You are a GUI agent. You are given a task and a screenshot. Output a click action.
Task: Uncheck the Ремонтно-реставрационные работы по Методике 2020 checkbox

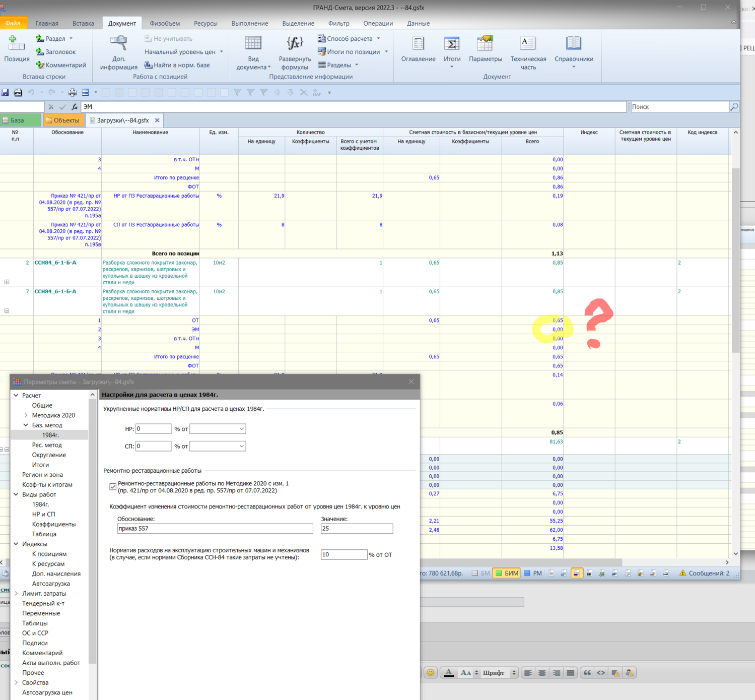click(x=113, y=487)
